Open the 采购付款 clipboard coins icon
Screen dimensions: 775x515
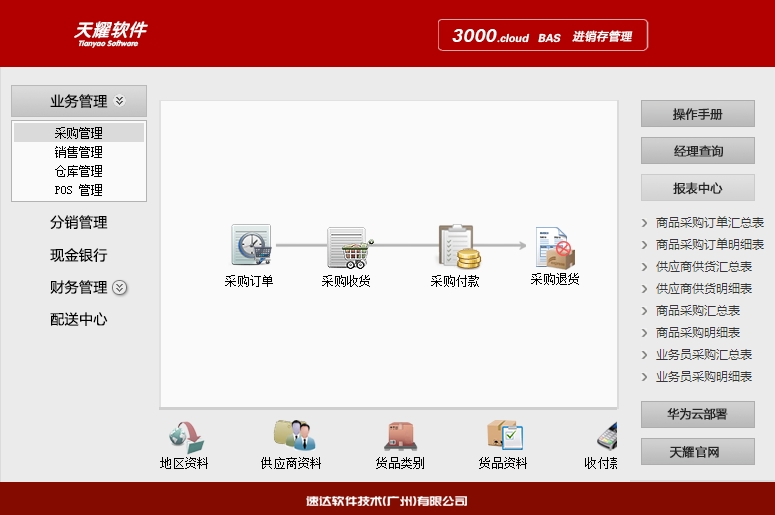coord(459,246)
